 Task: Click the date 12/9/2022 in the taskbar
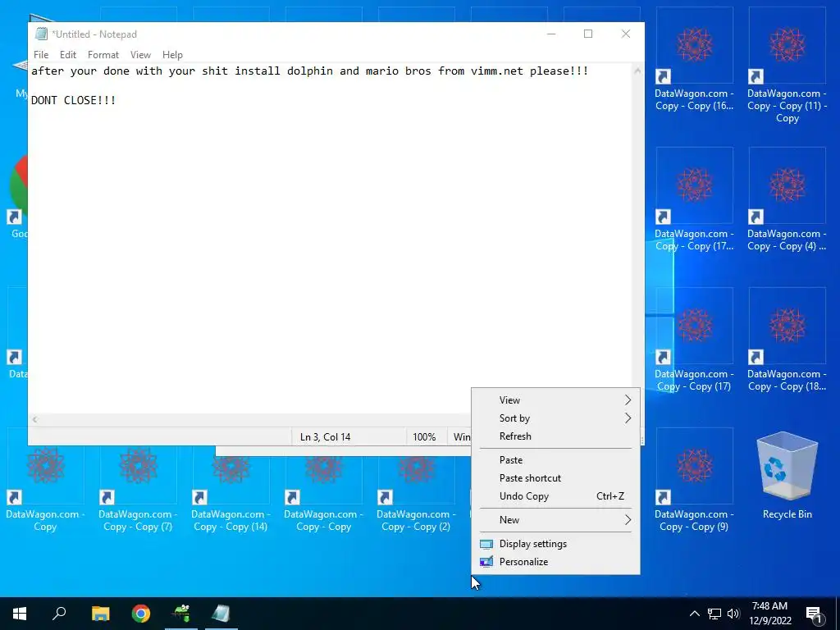coord(769,622)
